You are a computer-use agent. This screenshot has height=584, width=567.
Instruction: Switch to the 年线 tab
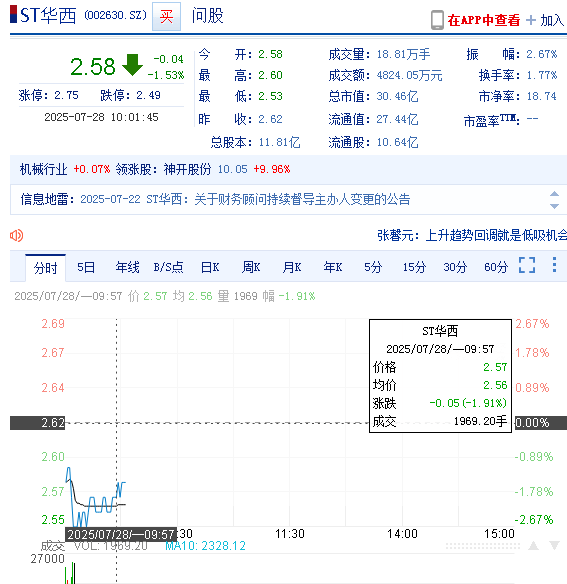(x=127, y=267)
